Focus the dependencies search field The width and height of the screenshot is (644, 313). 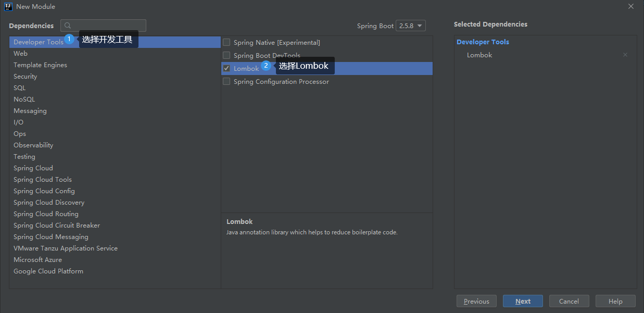(x=103, y=26)
